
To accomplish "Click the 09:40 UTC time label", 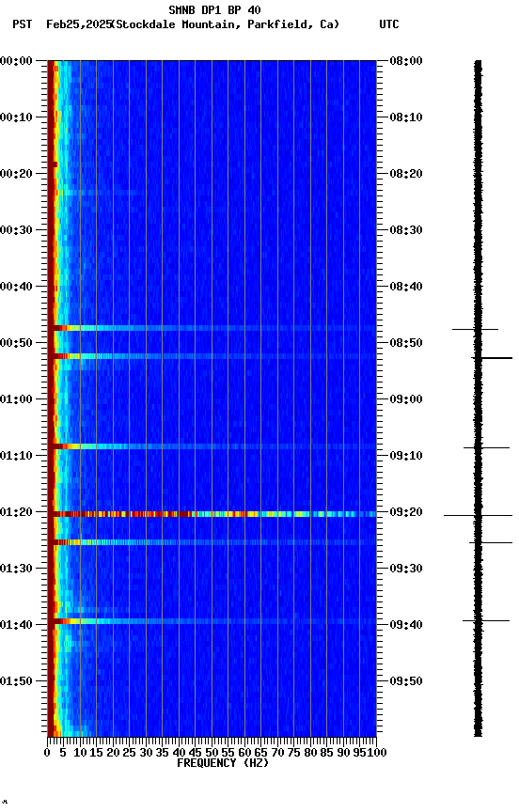I will [x=406, y=625].
